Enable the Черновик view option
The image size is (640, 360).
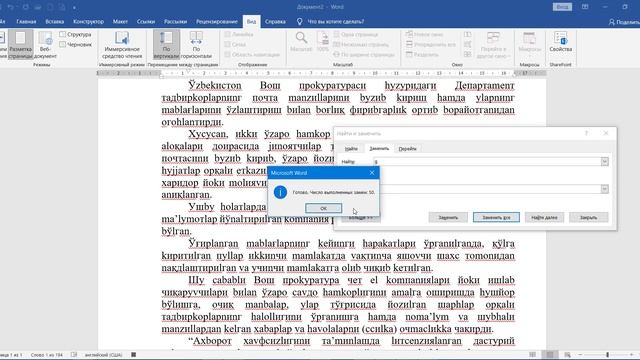pos(76,44)
